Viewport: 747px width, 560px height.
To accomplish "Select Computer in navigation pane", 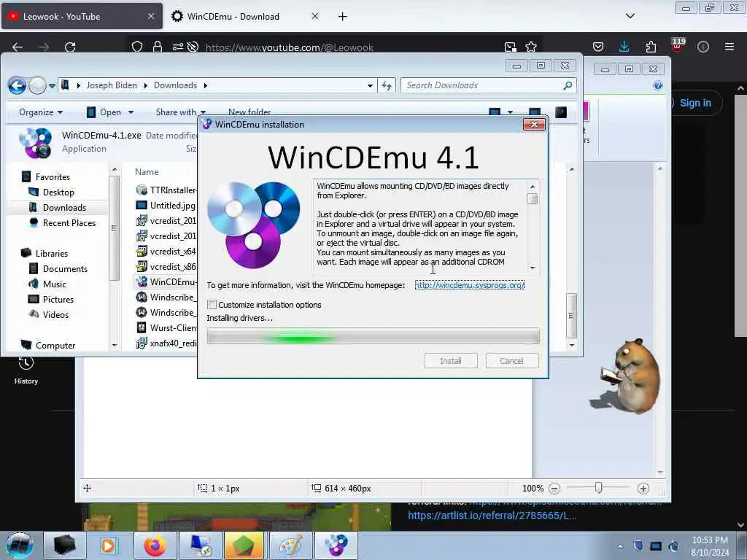I will click(x=55, y=345).
